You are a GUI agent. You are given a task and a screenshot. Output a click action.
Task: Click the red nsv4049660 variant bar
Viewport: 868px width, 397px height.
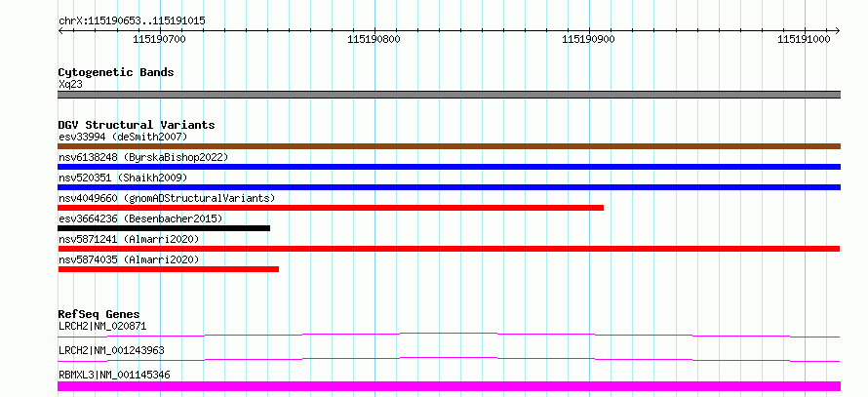[331, 208]
